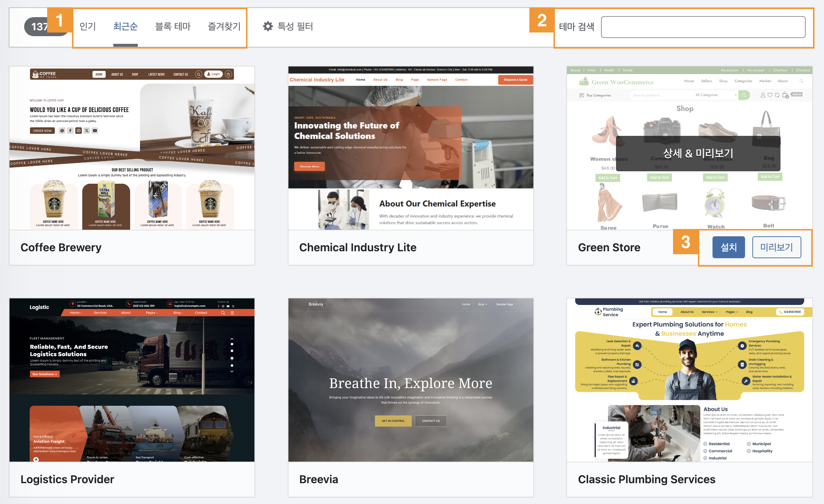Image resolution: width=824 pixels, height=504 pixels.
Task: Open Pages dropdown in Logistic preview menu
Action: click(152, 313)
